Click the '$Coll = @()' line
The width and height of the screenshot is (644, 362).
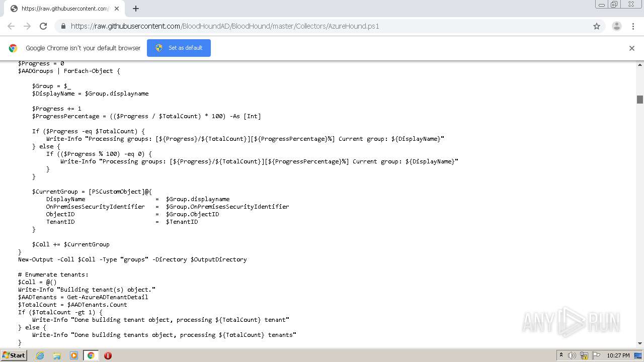[x=38, y=282]
